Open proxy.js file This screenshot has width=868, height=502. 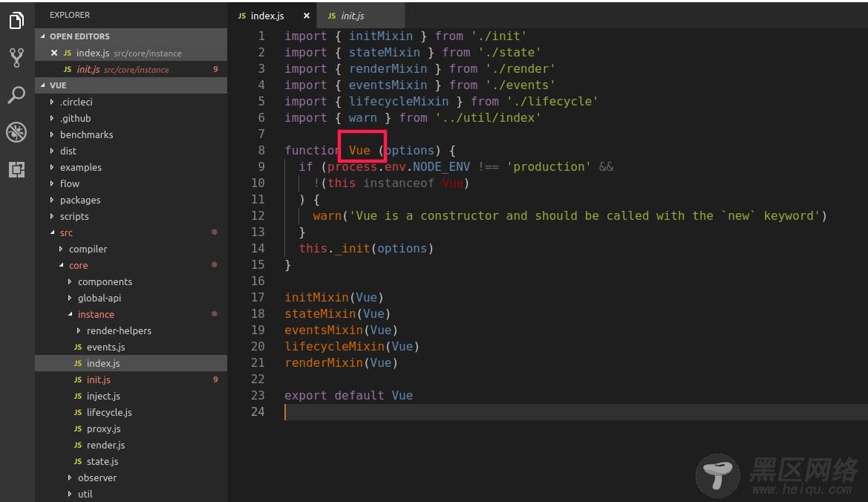pyautogui.click(x=131, y=428)
